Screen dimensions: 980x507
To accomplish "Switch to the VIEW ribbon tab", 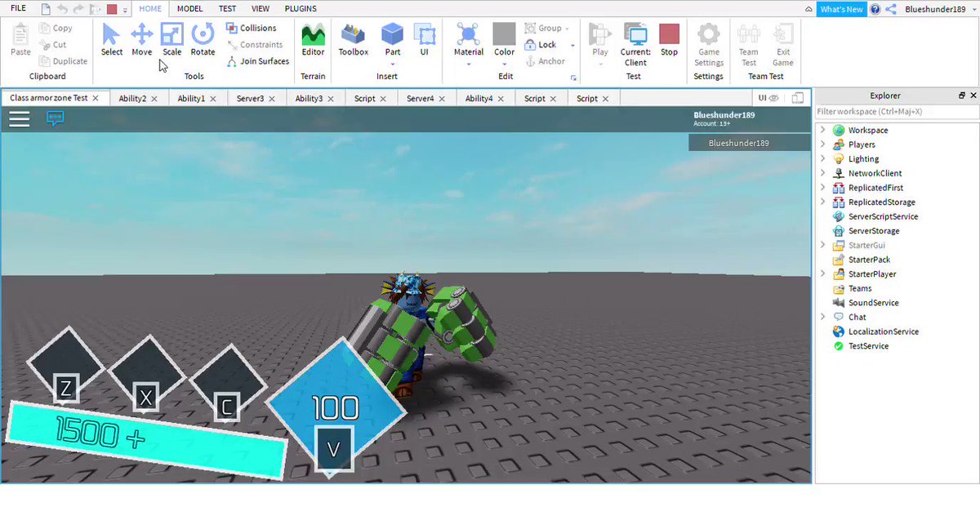I will [x=260, y=9].
